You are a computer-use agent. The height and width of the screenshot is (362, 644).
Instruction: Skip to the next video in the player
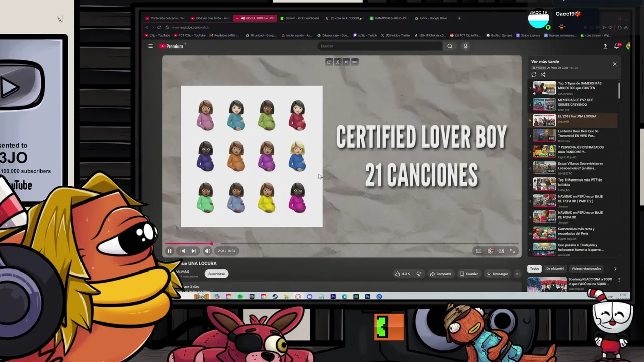coord(194,251)
